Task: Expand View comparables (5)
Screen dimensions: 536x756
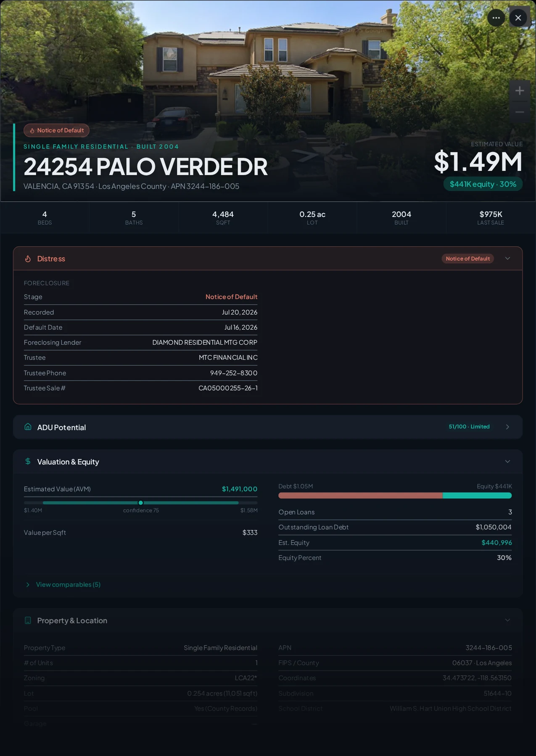Action: [x=68, y=584]
